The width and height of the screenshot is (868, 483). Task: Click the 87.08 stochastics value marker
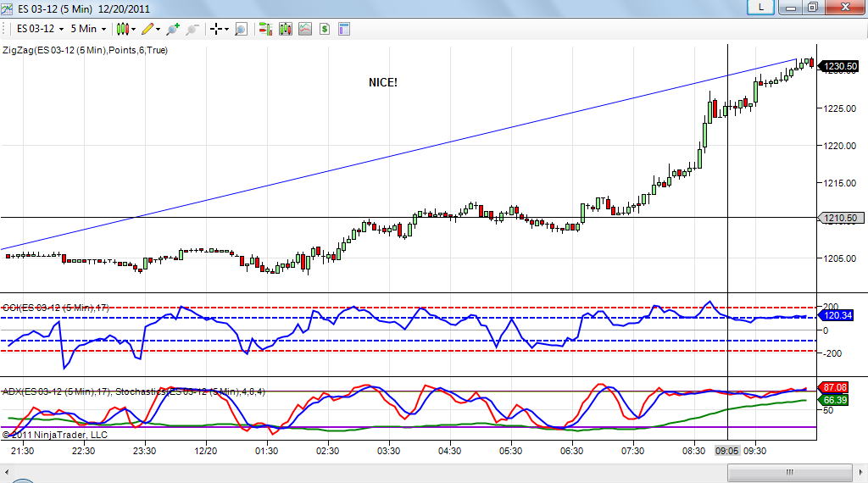pyautogui.click(x=834, y=387)
